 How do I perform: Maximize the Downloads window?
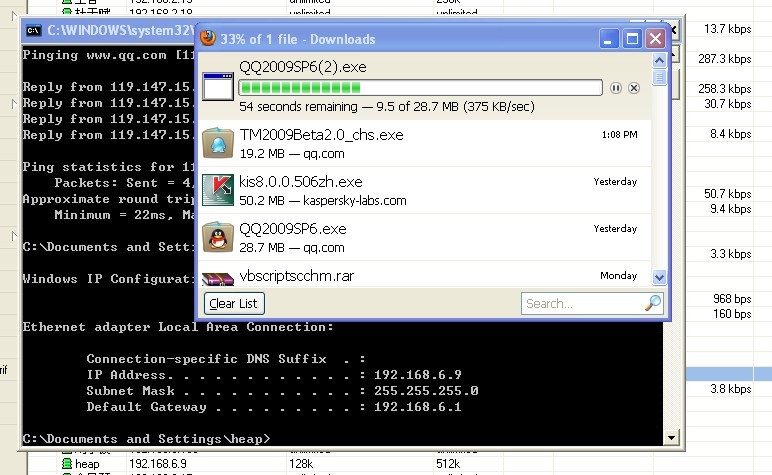(x=632, y=38)
